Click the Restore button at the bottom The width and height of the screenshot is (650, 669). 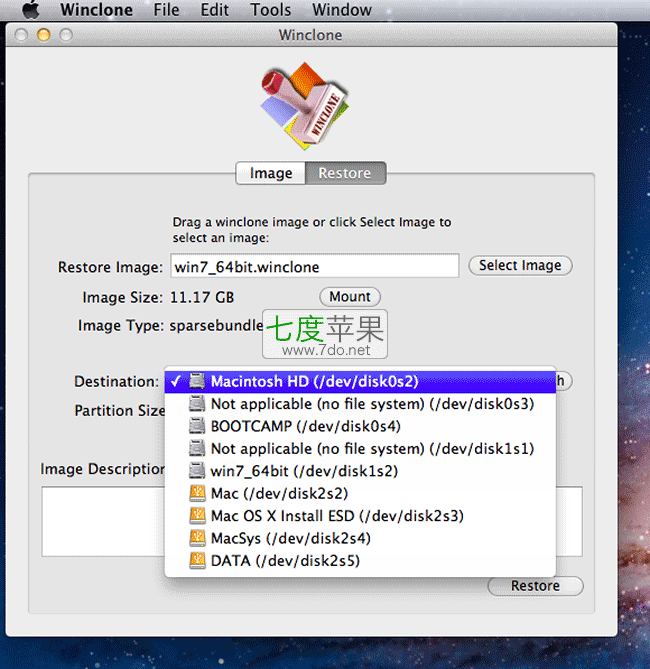535,586
